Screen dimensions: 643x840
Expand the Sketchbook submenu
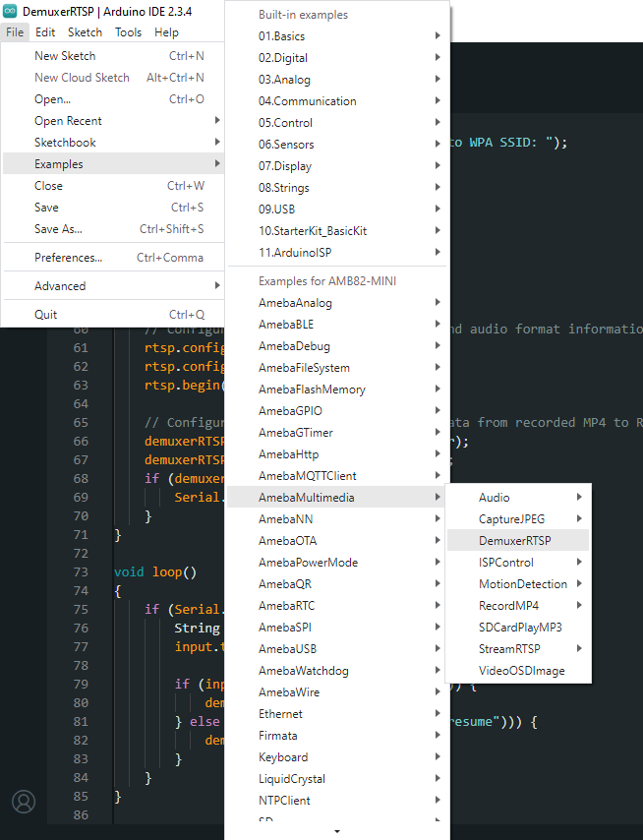coord(65,143)
